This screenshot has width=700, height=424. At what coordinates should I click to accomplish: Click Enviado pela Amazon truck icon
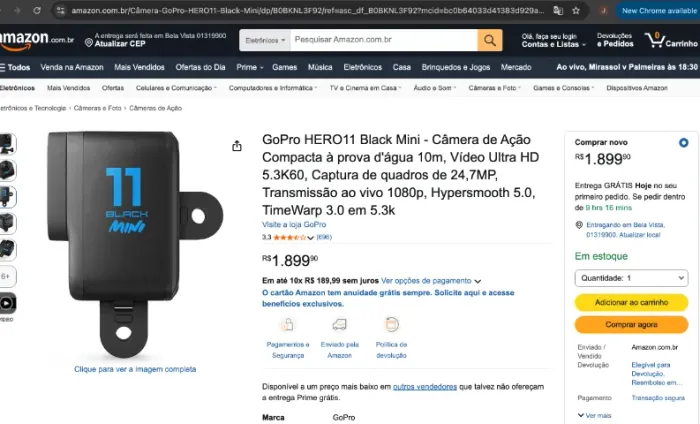click(x=339, y=324)
